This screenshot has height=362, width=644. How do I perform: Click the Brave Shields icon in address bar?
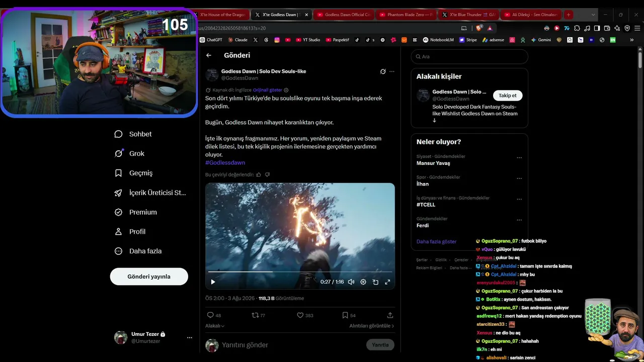[x=479, y=28]
